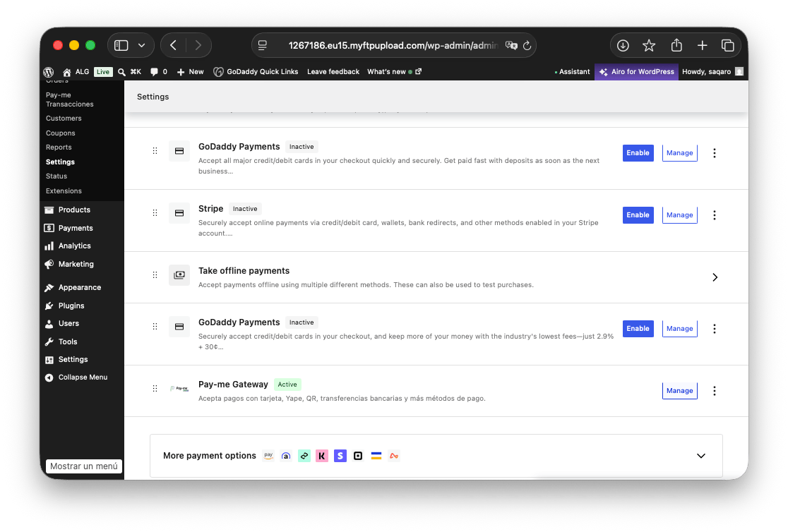Click the translate icon in address bar
The width and height of the screenshot is (788, 532).
512,45
